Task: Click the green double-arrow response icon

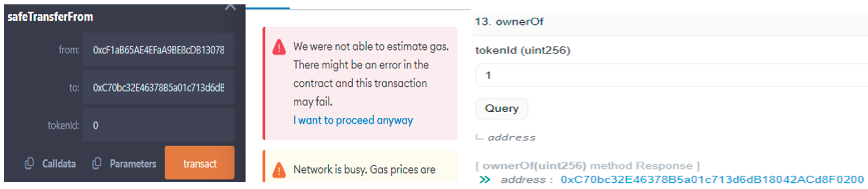Action: pos(484,180)
